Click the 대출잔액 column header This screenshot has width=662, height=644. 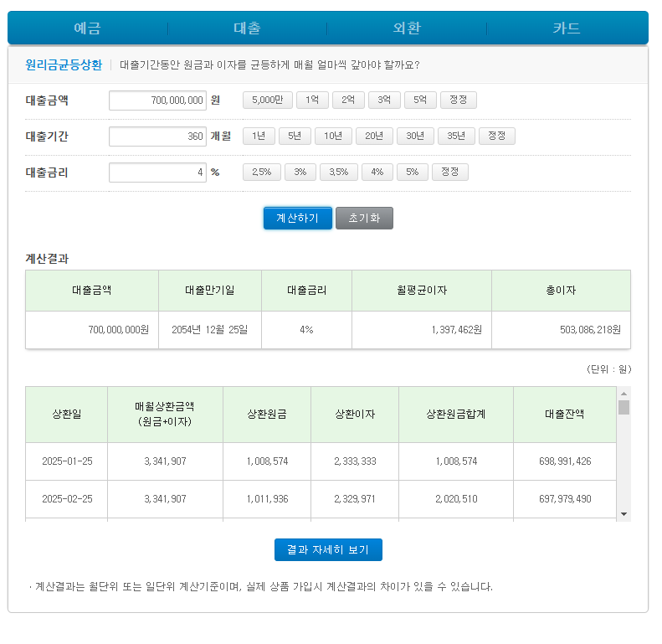565,415
